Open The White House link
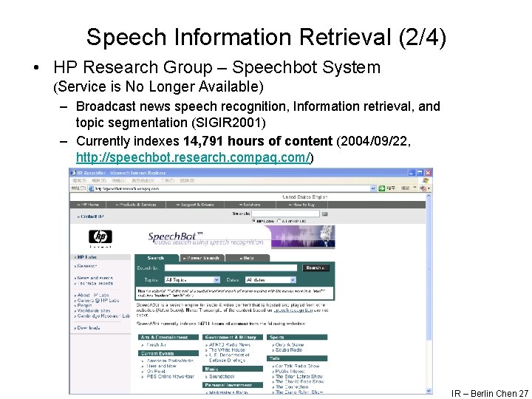 tap(227, 349)
